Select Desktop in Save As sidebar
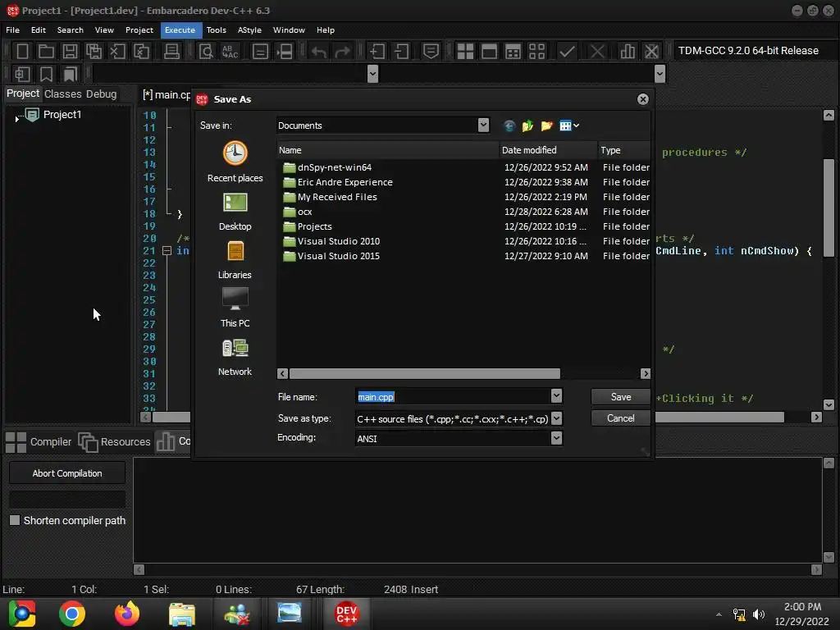The width and height of the screenshot is (840, 630). tap(235, 212)
